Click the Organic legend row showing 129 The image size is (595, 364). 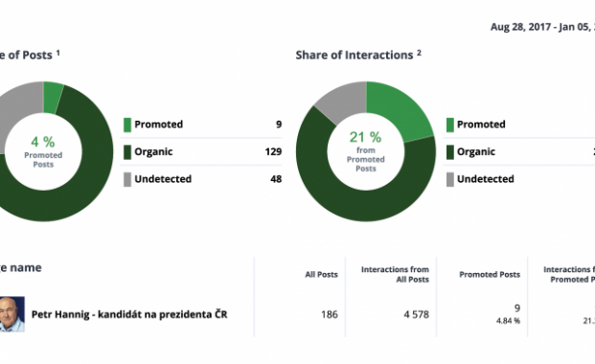point(201,151)
